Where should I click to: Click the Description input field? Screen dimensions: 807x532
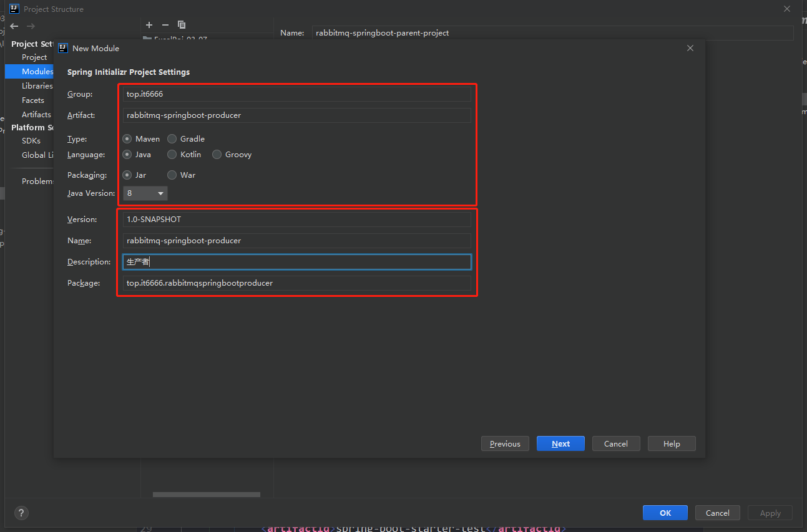pos(297,262)
